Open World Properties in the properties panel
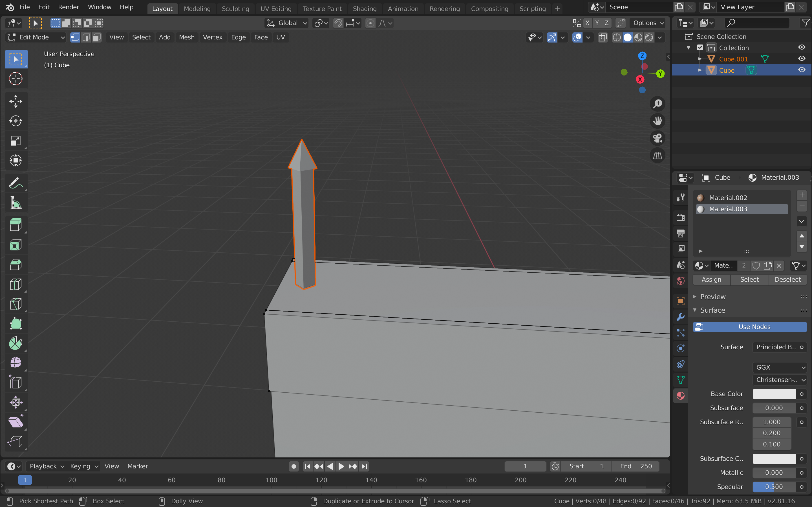 point(681,281)
